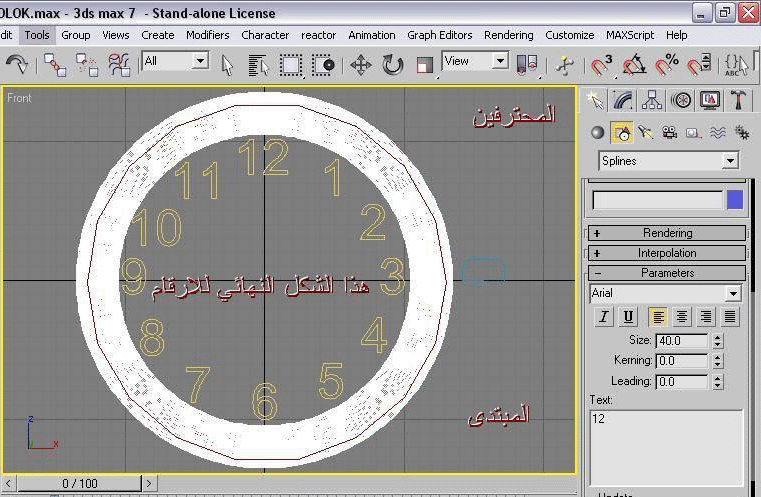This screenshot has height=497, width=761.
Task: Open Named Selection Sets ABC icon
Action: pyautogui.click(x=736, y=65)
